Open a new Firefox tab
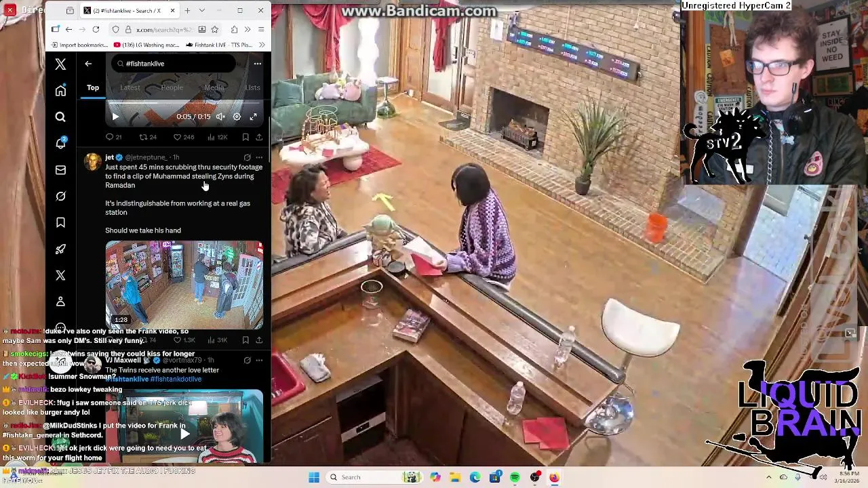Image resolution: width=868 pixels, height=488 pixels. pos(187,10)
